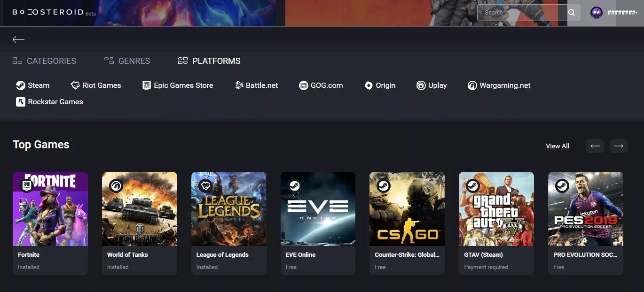The width and height of the screenshot is (644, 292).
Task: Filter by Battle.net label
Action: tap(262, 85)
